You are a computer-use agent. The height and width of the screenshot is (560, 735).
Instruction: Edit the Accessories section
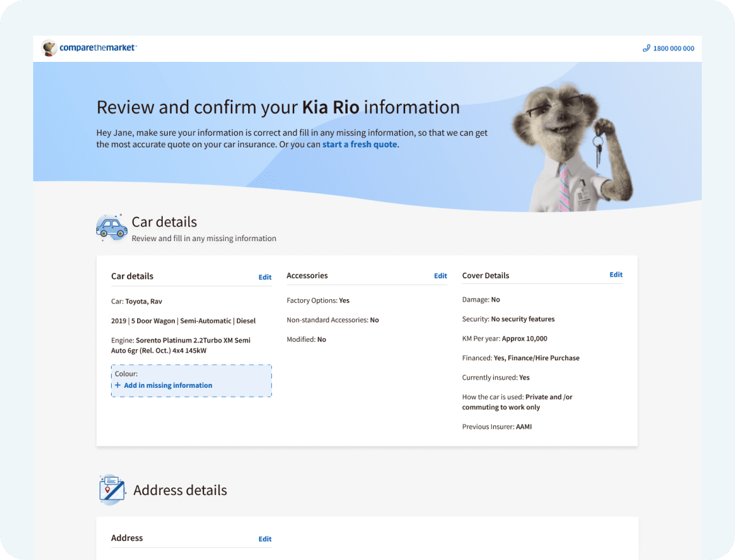[440, 276]
